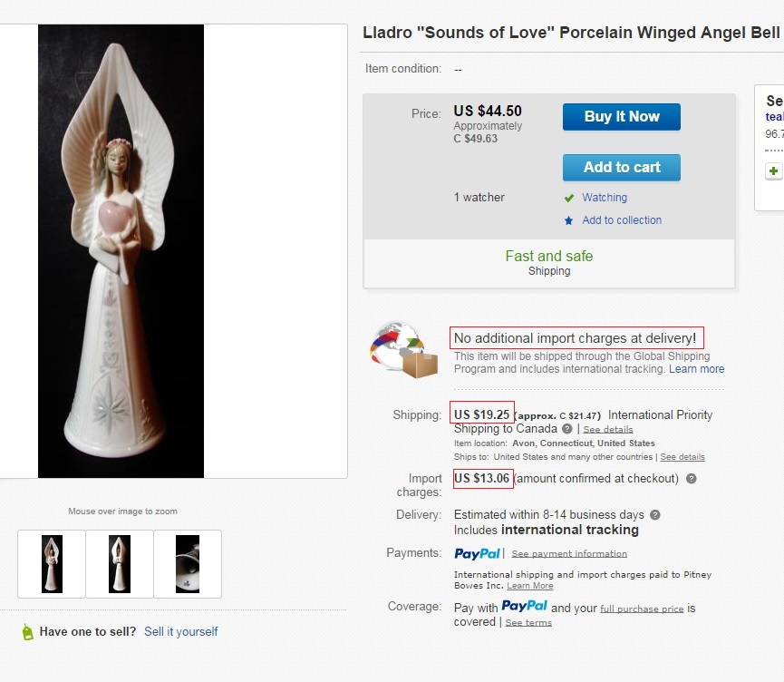Click the import charges help icon
Viewport: 784px width, 682px height.
692,479
